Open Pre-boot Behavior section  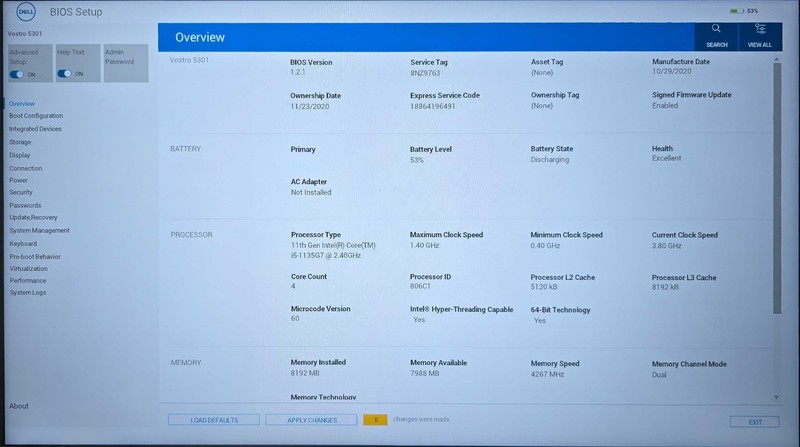point(35,257)
